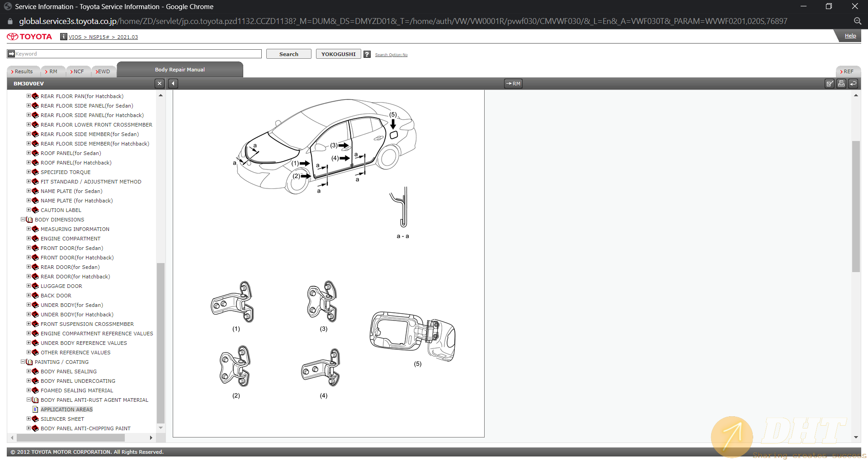Switch to the NCF tab
This screenshot has width=868, height=461.
(78, 71)
